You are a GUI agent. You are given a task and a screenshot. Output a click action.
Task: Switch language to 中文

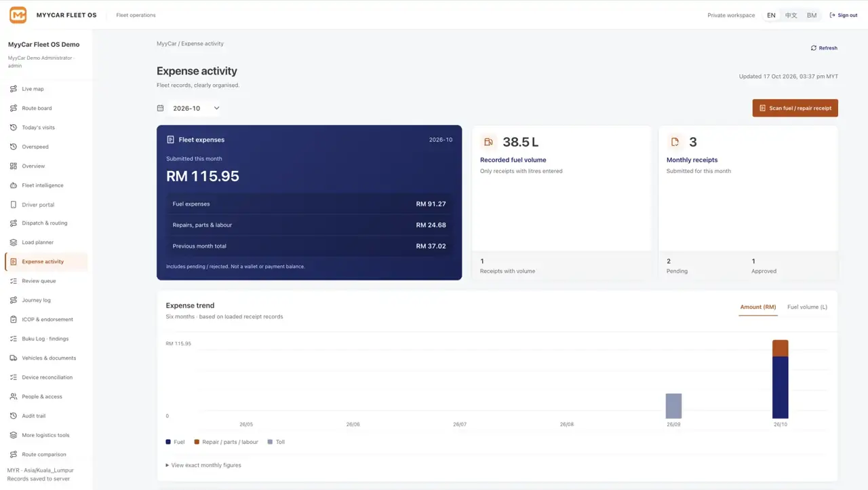click(x=791, y=16)
